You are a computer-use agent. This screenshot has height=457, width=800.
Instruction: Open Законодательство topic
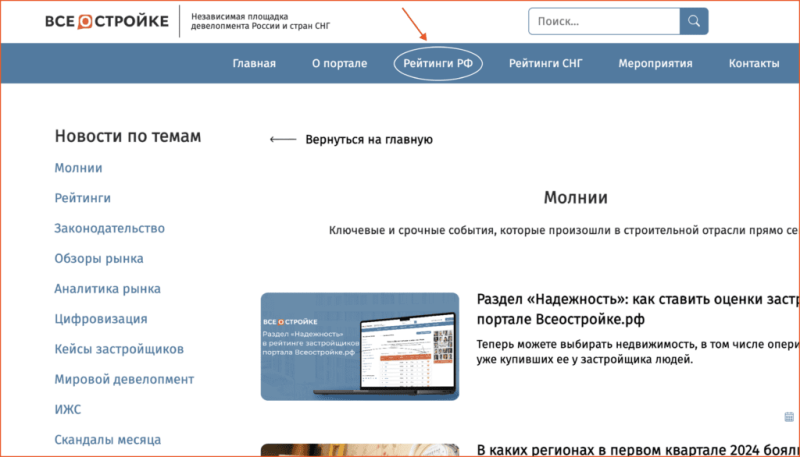[x=110, y=228]
